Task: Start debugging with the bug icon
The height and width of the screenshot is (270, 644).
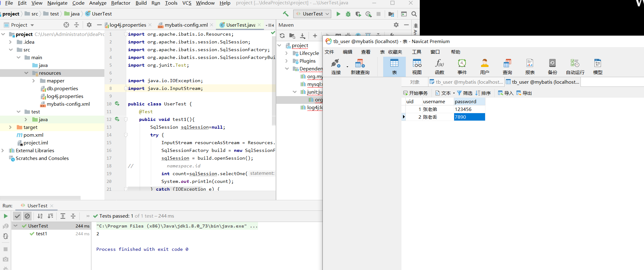Action: (348, 14)
